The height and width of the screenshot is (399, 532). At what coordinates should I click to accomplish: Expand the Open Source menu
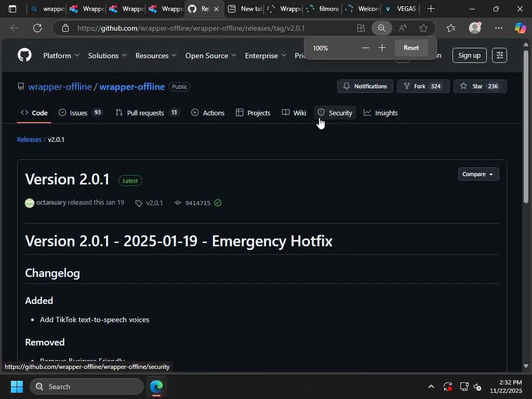211,56
